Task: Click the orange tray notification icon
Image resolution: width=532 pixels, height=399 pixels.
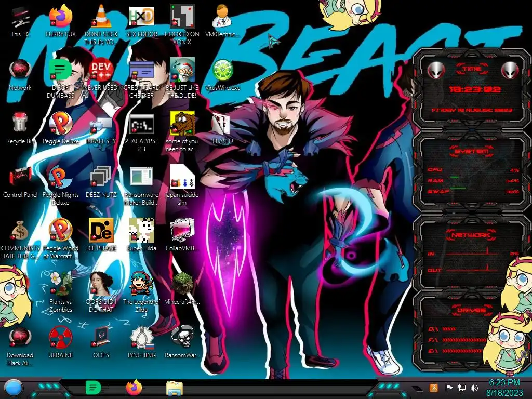Action: [x=434, y=388]
